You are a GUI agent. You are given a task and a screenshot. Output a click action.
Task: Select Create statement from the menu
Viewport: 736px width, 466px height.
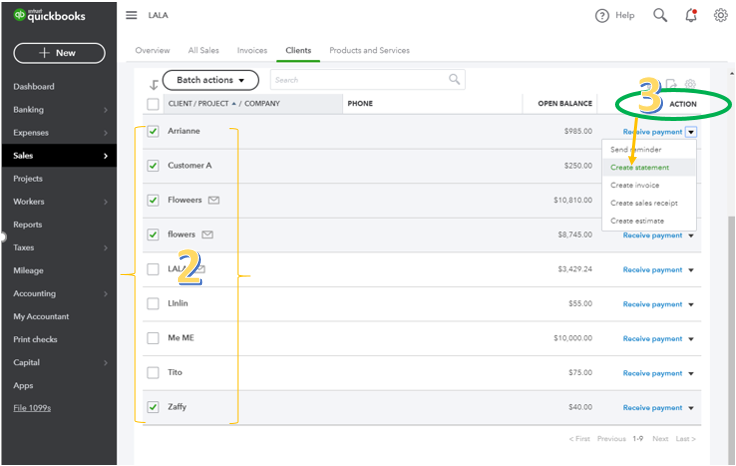pyautogui.click(x=640, y=167)
